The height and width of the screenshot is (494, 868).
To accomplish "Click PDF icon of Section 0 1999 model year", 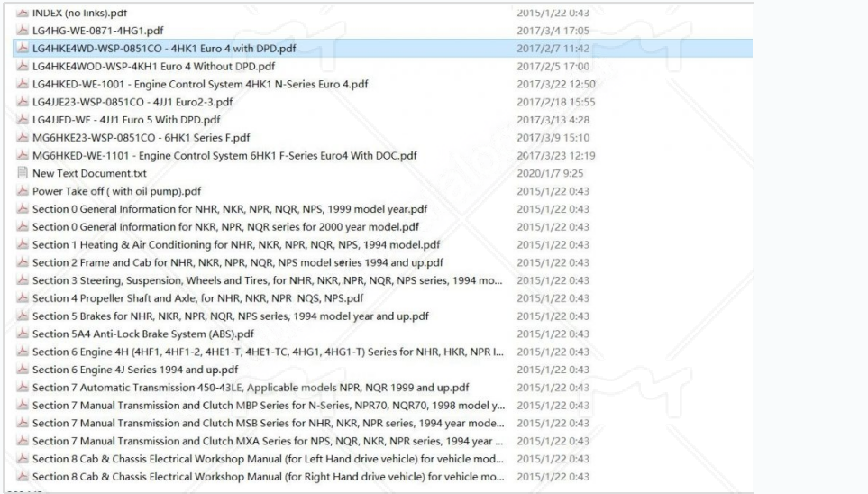I will point(23,208).
